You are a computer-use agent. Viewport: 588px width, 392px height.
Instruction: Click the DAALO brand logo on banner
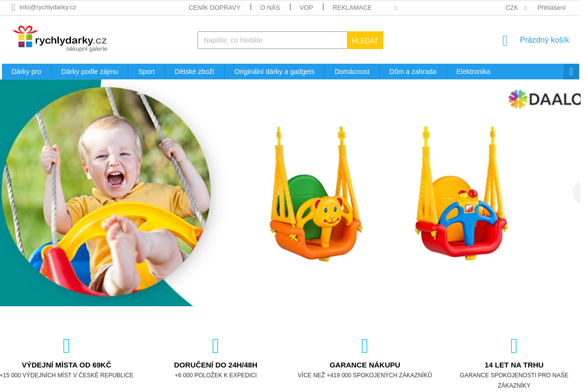(x=544, y=99)
